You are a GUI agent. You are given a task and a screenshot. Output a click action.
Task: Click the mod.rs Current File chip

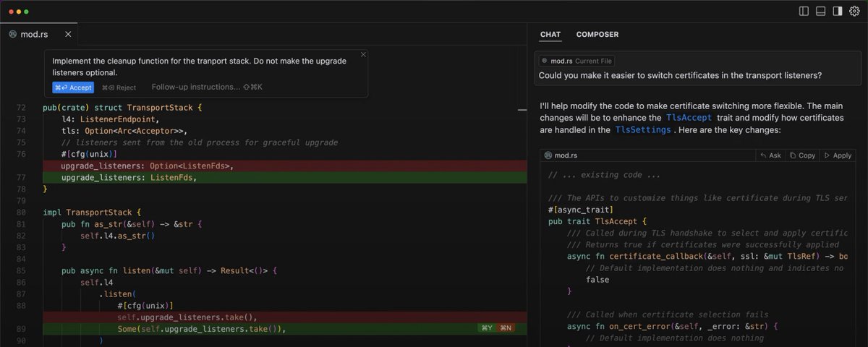[x=576, y=61]
